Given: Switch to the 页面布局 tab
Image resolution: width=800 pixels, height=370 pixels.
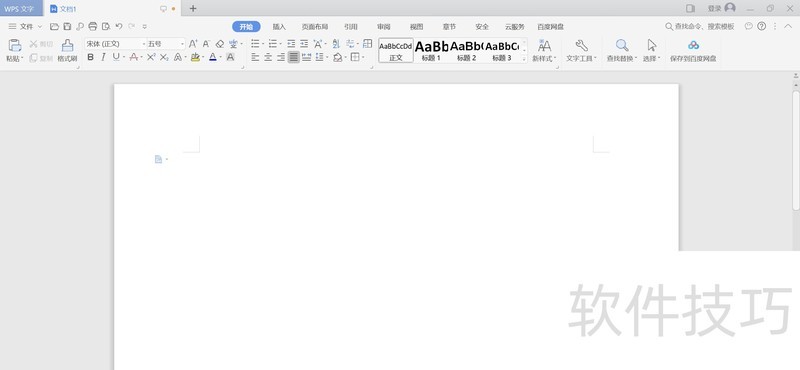Looking at the screenshot, I should [315, 27].
